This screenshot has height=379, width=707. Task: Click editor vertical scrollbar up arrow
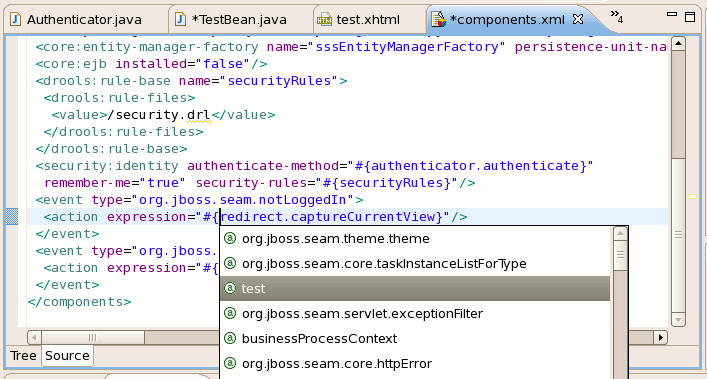pos(678,44)
